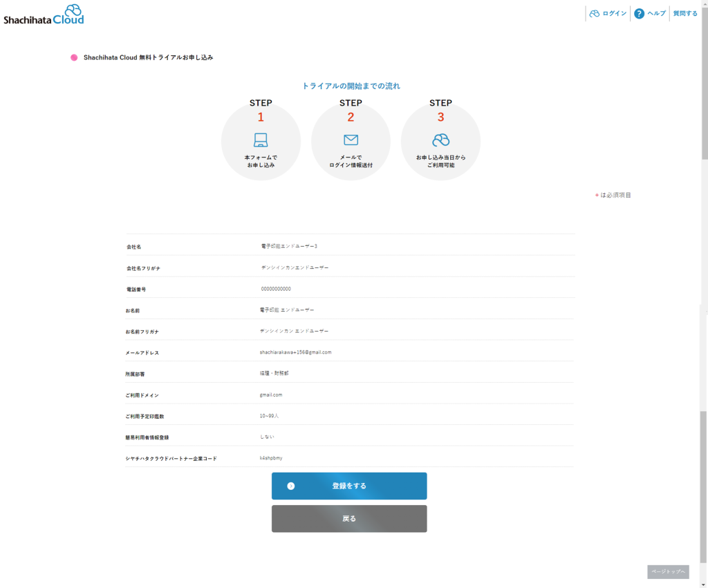Open the ログイン link in header

coord(614,14)
